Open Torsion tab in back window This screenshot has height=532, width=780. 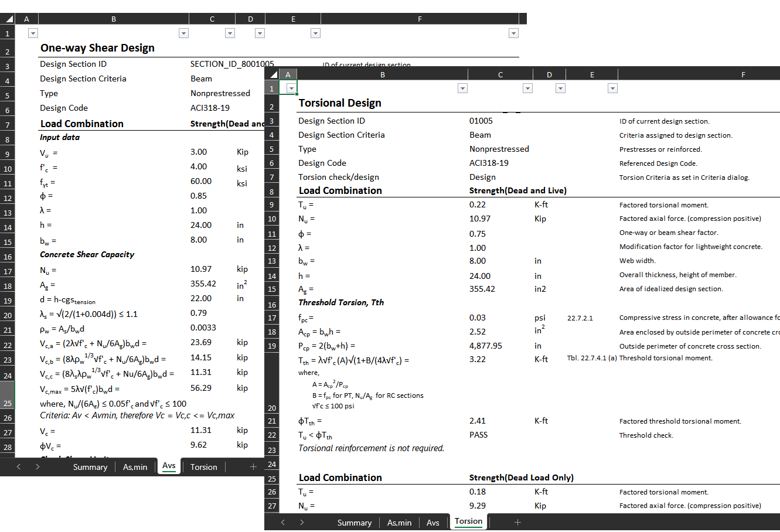pos(203,467)
